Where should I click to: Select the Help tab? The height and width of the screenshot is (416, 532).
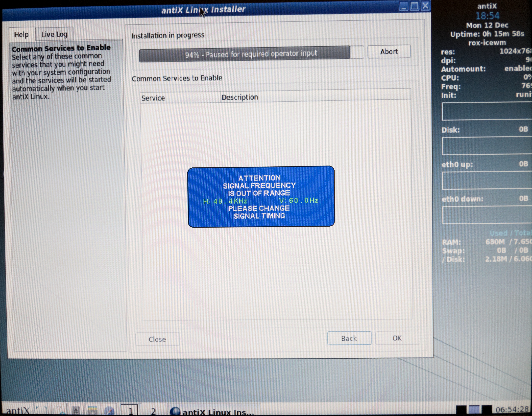click(x=21, y=35)
